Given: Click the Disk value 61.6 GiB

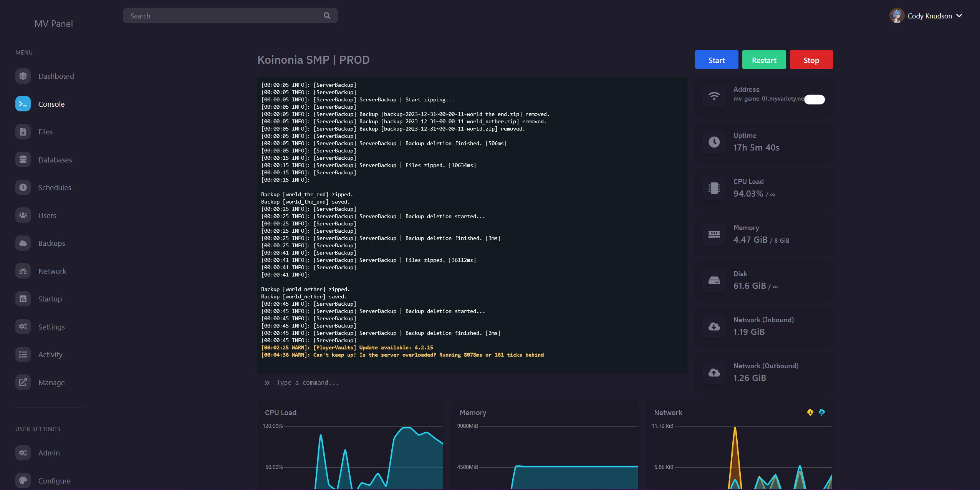Looking at the screenshot, I should point(750,286).
